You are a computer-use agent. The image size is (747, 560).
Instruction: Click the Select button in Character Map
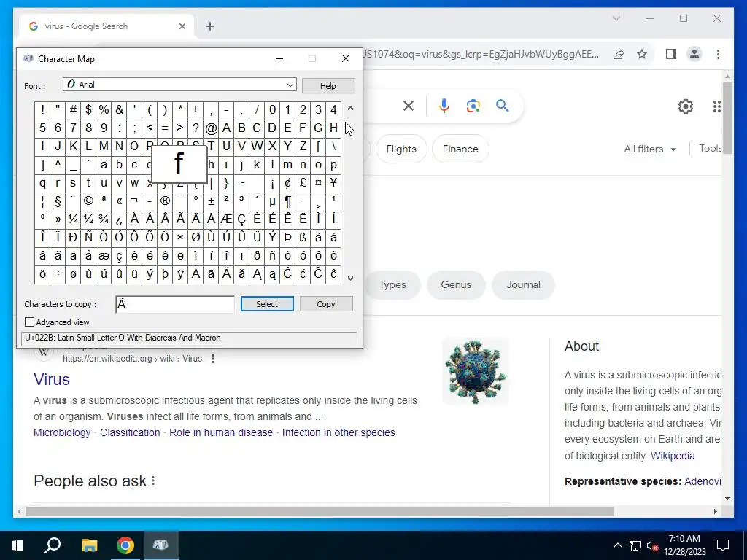pos(267,304)
